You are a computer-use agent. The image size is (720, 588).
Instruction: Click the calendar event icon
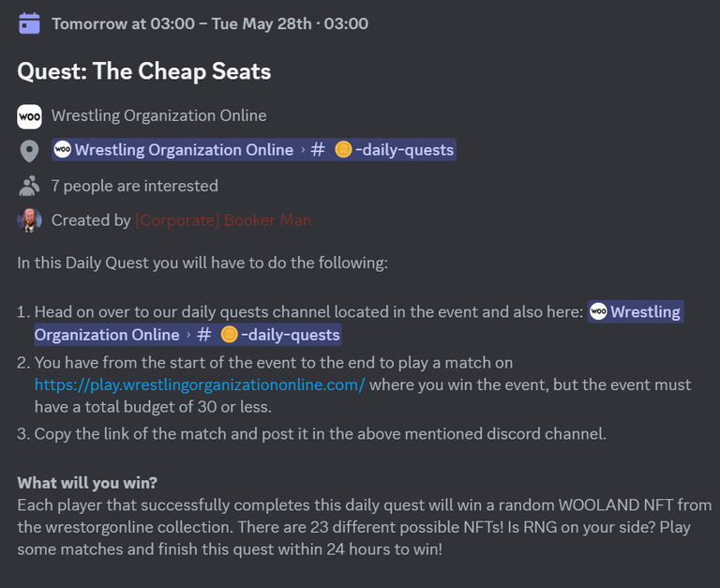click(29, 23)
